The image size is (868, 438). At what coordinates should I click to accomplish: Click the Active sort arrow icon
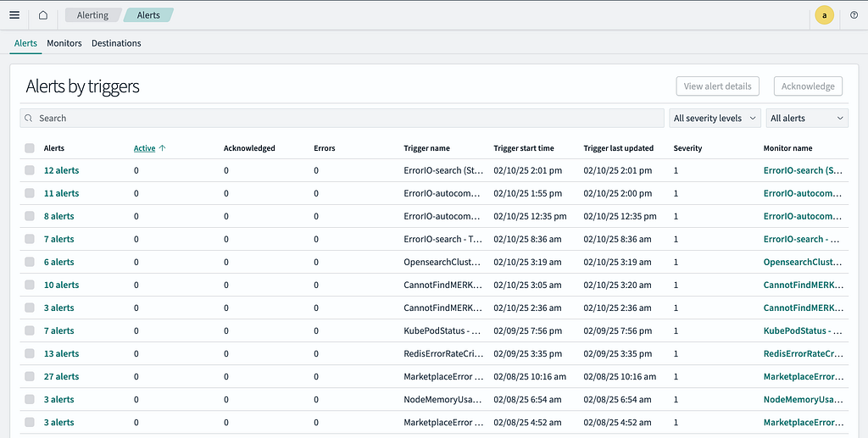162,148
